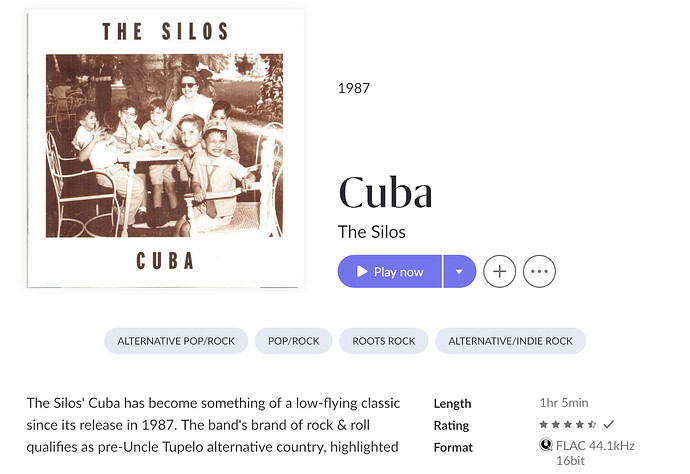This screenshot has width=690, height=474.
Task: Click the 1987 release year
Action: click(354, 88)
